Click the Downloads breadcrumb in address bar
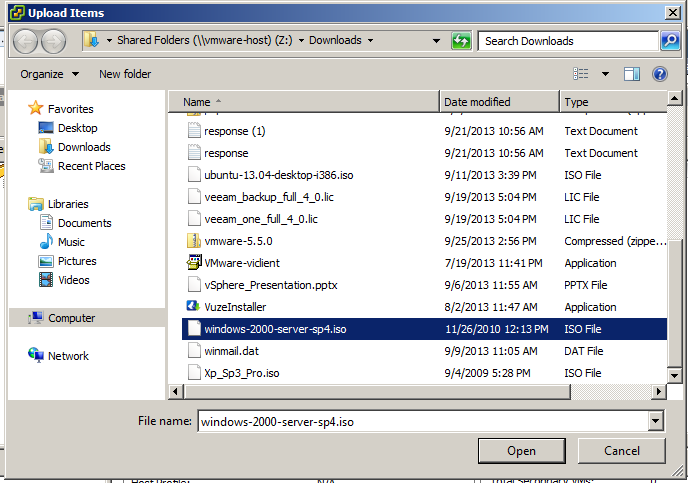This screenshot has width=688, height=483. tap(335, 40)
